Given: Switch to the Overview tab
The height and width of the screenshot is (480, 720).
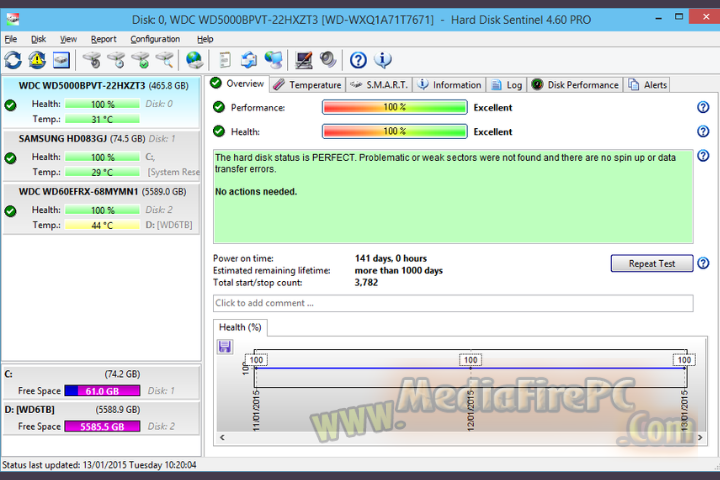Looking at the screenshot, I should [237, 84].
